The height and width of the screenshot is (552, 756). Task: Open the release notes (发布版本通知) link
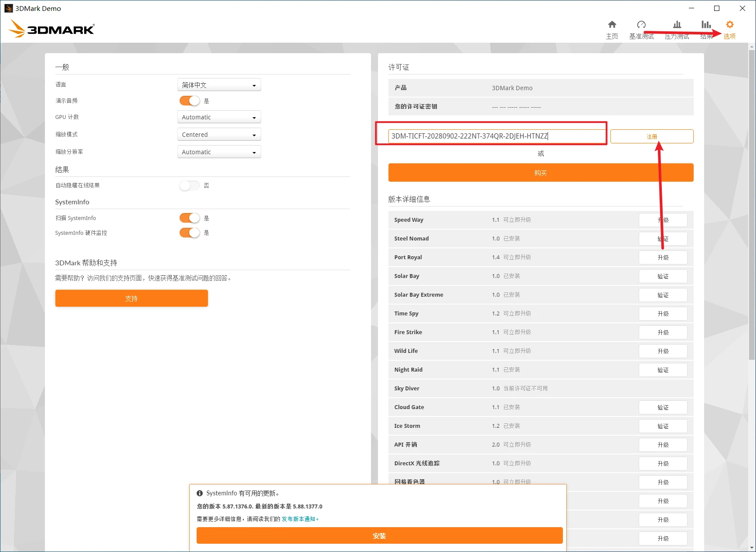pyautogui.click(x=299, y=519)
